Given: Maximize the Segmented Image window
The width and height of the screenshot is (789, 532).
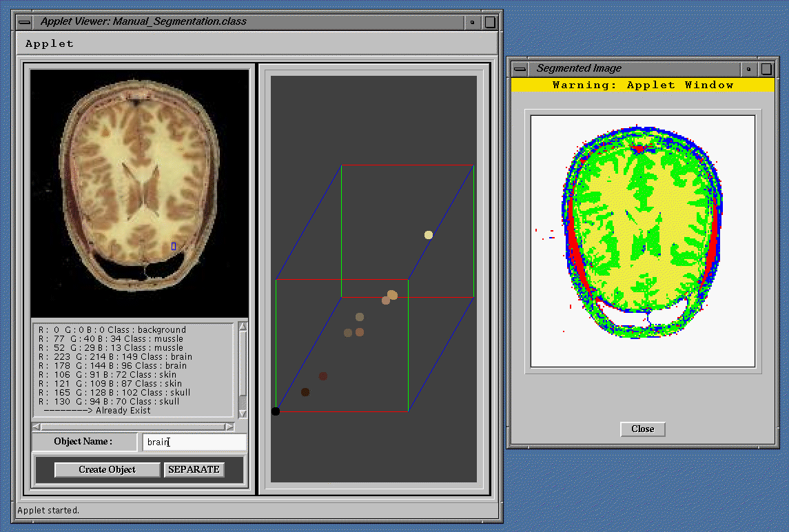Looking at the screenshot, I should tap(766, 68).
